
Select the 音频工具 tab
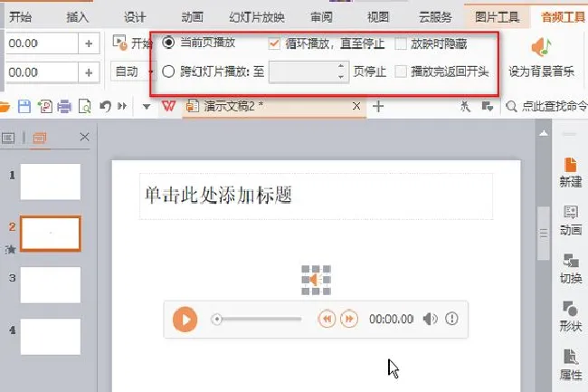tap(563, 17)
